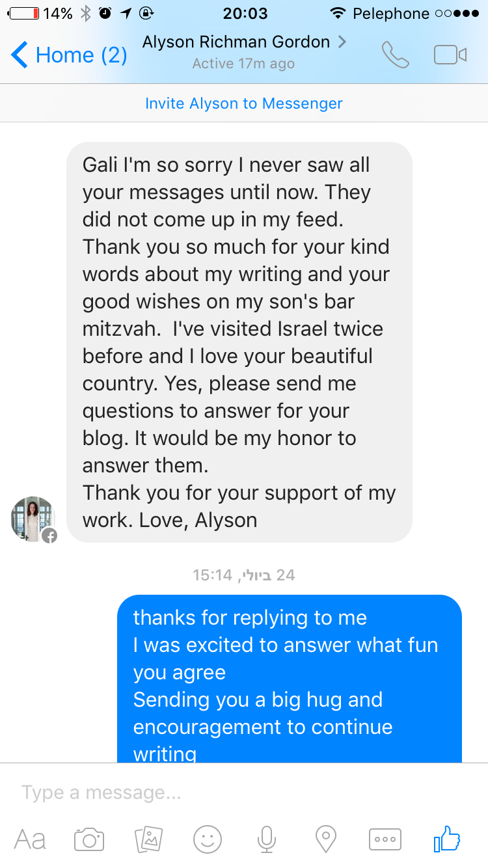Share location with the pin icon

pos(325,839)
